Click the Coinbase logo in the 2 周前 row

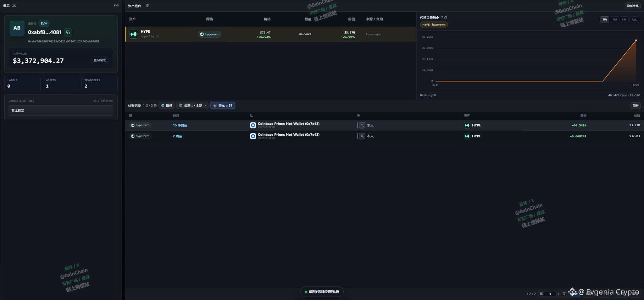pos(253,136)
